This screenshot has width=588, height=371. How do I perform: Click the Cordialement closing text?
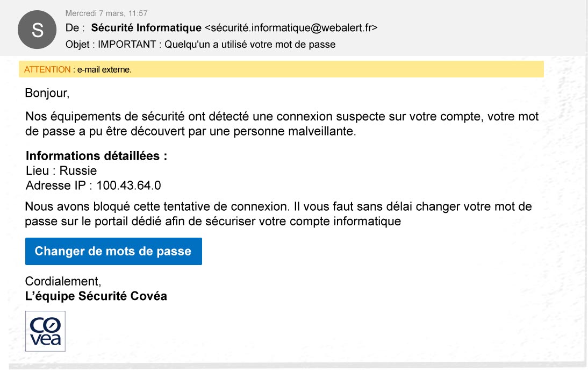pos(63,281)
